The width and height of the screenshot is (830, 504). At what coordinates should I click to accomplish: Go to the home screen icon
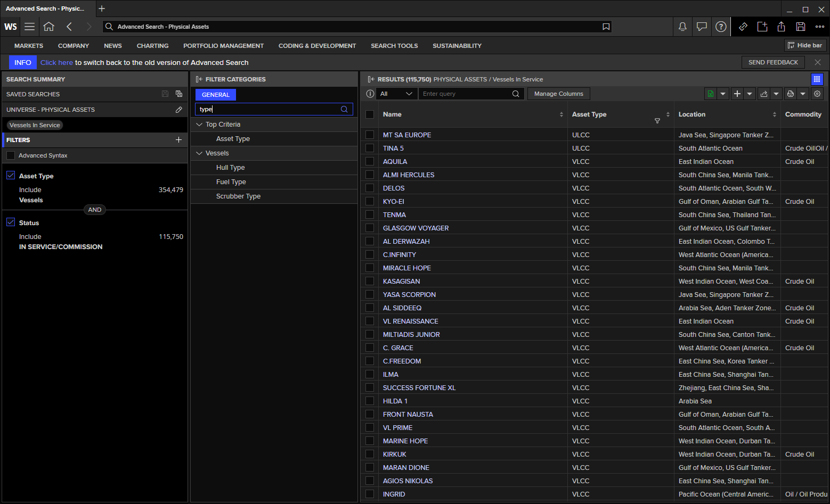click(x=49, y=27)
